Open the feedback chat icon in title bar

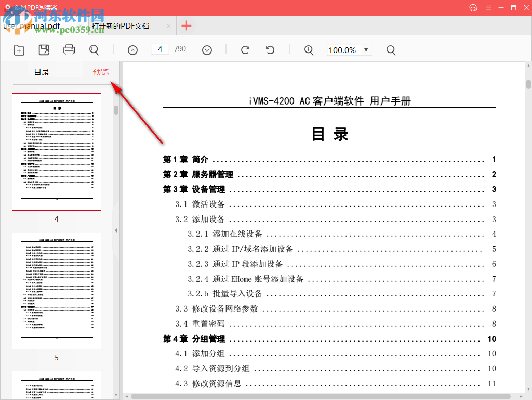click(x=473, y=8)
